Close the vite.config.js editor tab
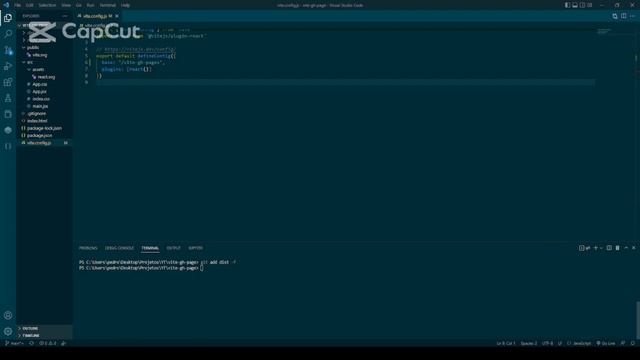The height and width of the screenshot is (360, 640). tap(117, 16)
